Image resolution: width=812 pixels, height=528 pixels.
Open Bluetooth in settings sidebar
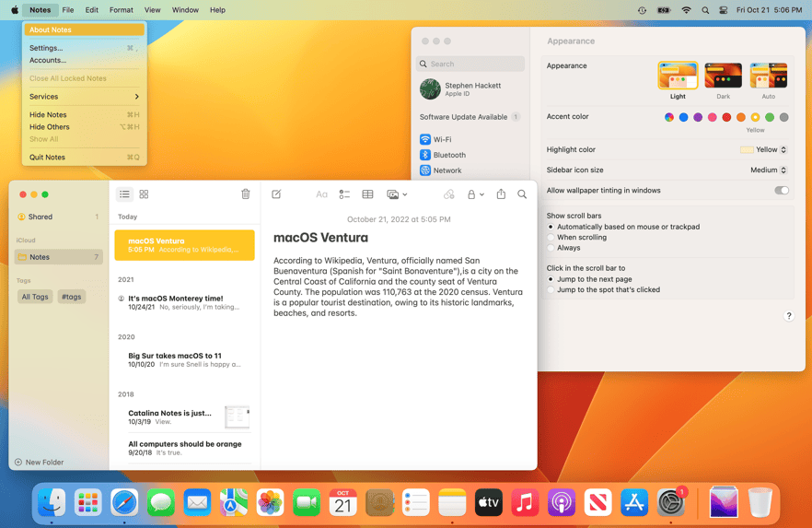click(470, 155)
